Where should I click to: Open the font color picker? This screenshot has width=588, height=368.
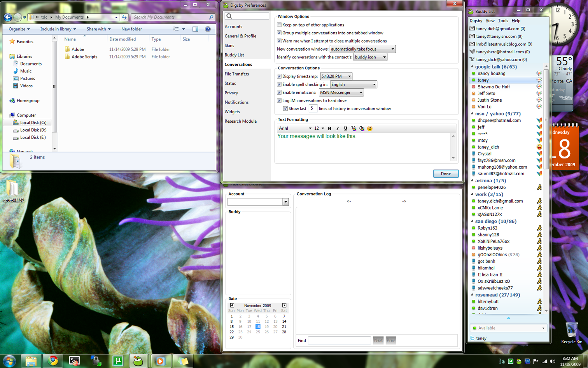tap(353, 129)
